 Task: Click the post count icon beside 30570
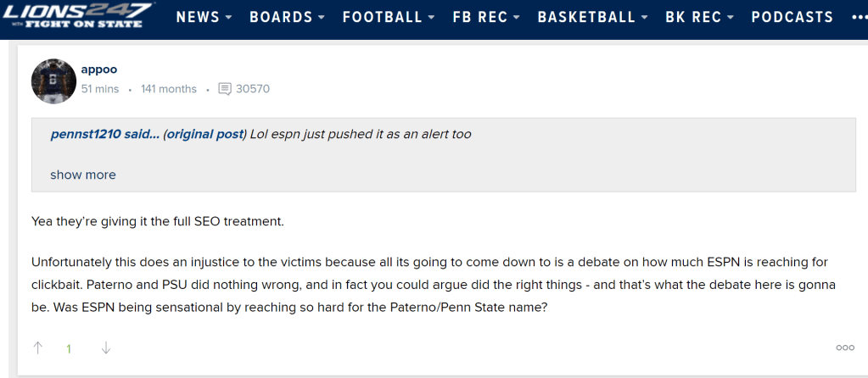[225, 89]
